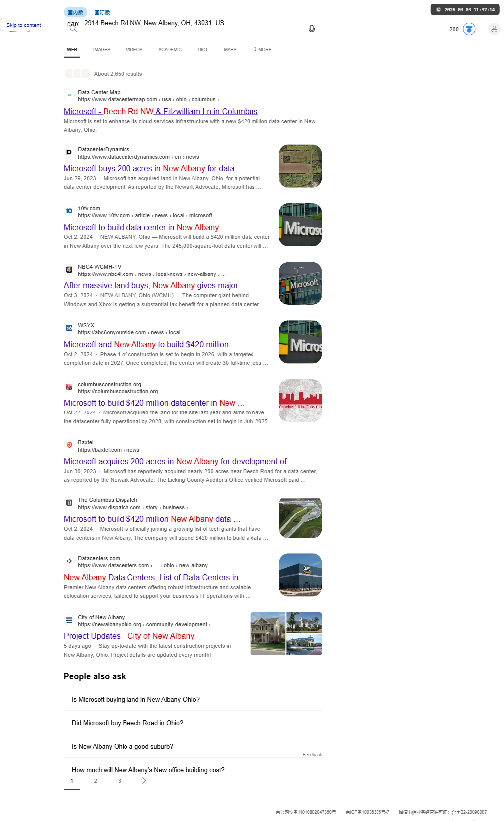Screen dimensions: 504x821
Task: Open 'After massive land buys, New Albany gives major' link
Action: pyautogui.click(x=155, y=286)
